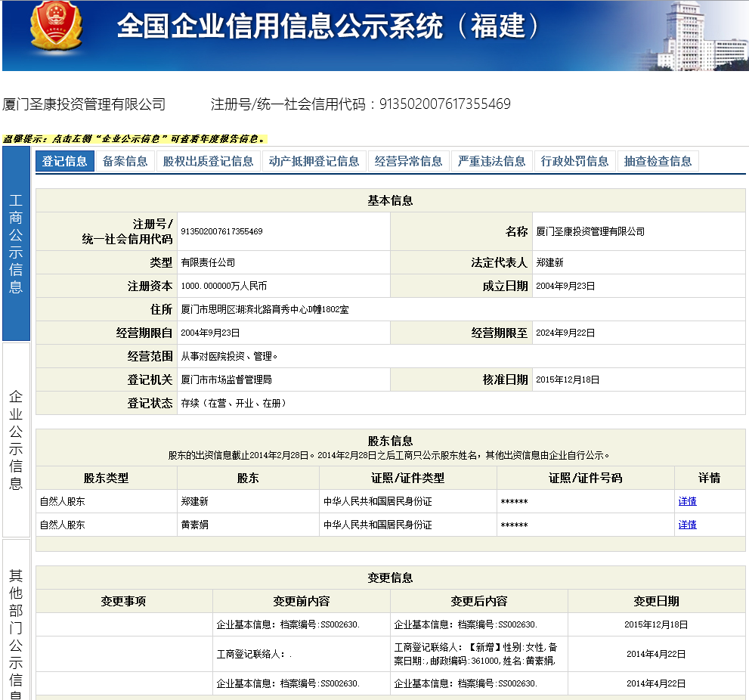Click the header title 全国企业信用信息公示系统
Screen dimensions: 749x700
pos(280,26)
